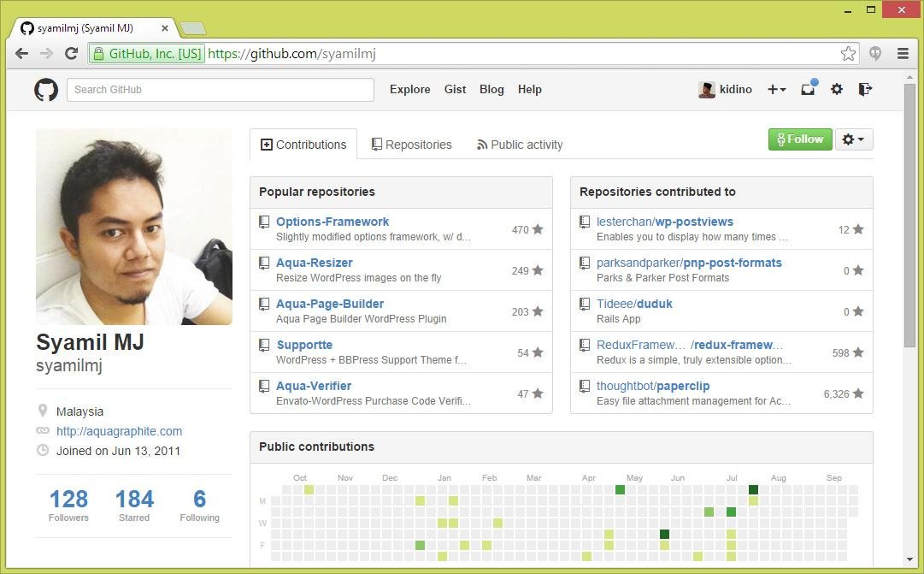Image resolution: width=924 pixels, height=574 pixels.
Task: Open Blog in top navigation
Action: tap(491, 90)
